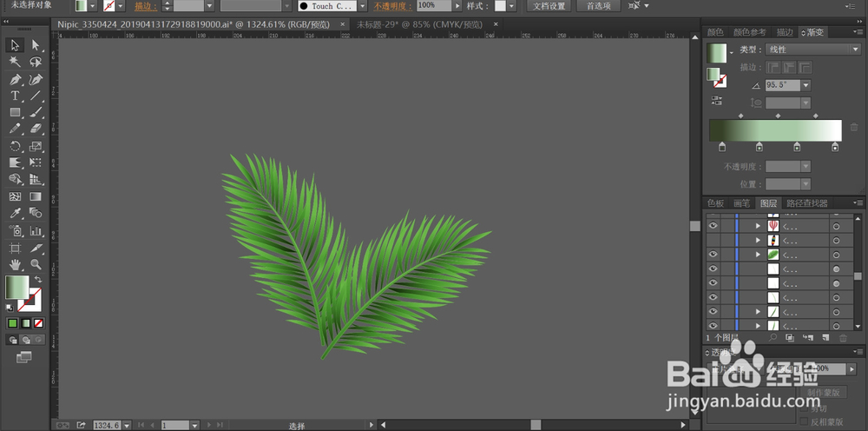Open 描边 link in control bar
868x431 pixels.
coord(146,6)
